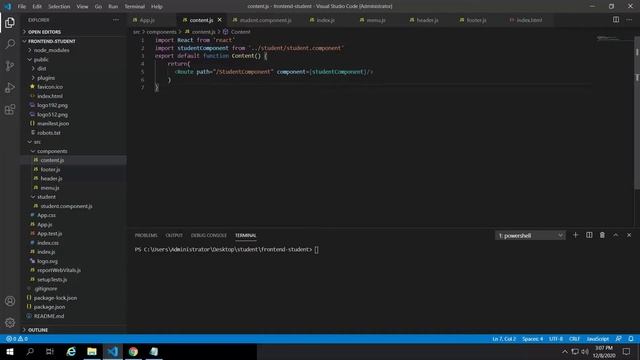Open Windows taskbar search

tap(30, 351)
